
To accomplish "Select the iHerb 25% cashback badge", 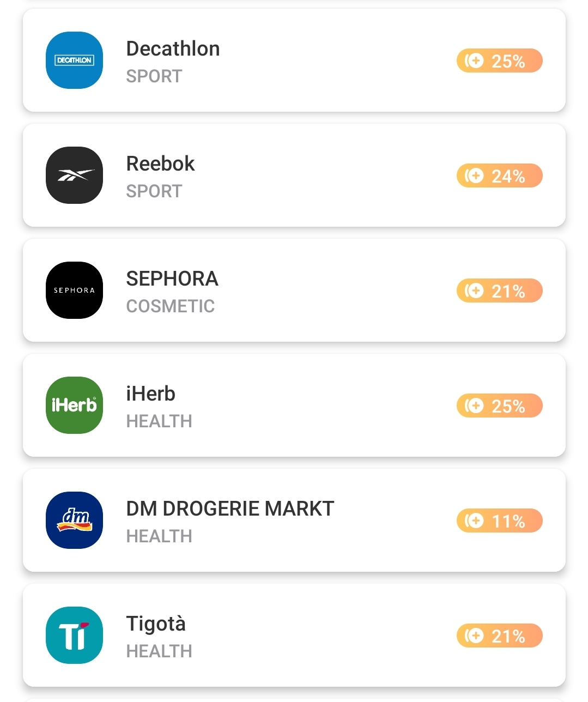I will click(x=499, y=406).
